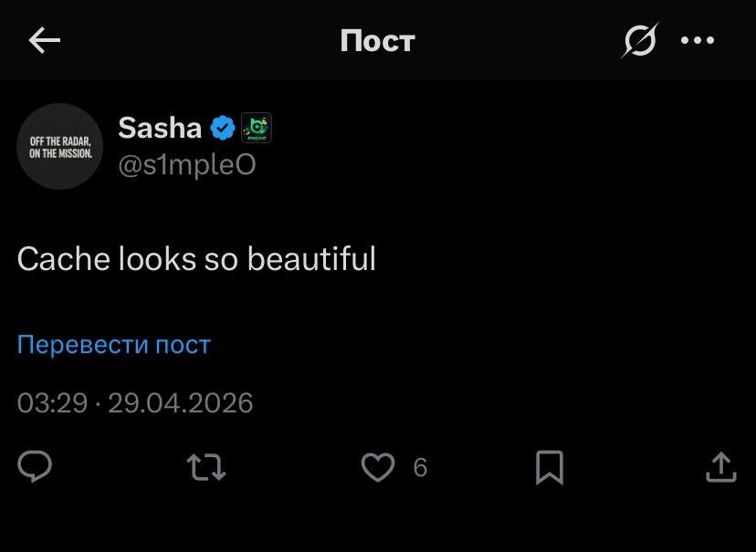Open Grok analysis for this post
This screenshot has height=552, width=756.
tap(639, 40)
